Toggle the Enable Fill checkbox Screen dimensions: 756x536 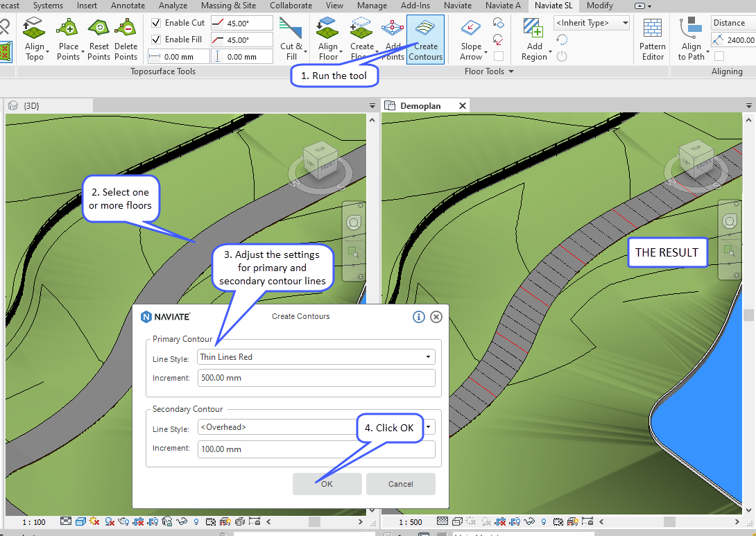pyautogui.click(x=156, y=40)
